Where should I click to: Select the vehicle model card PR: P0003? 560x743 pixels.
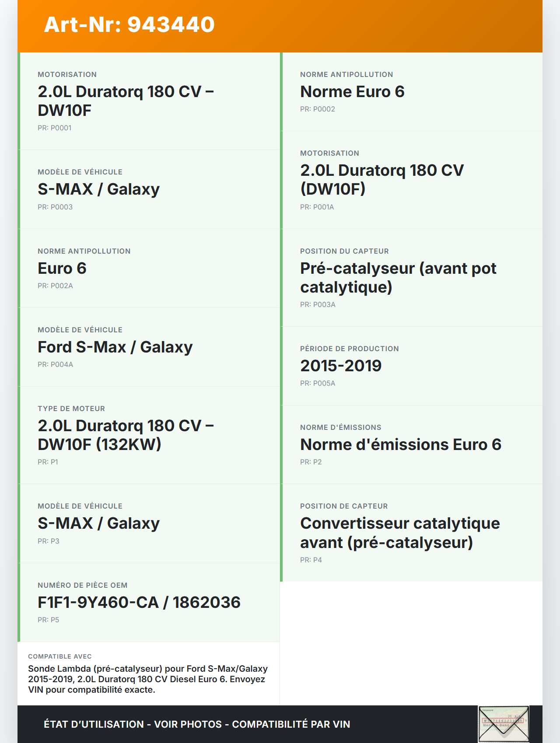149,189
